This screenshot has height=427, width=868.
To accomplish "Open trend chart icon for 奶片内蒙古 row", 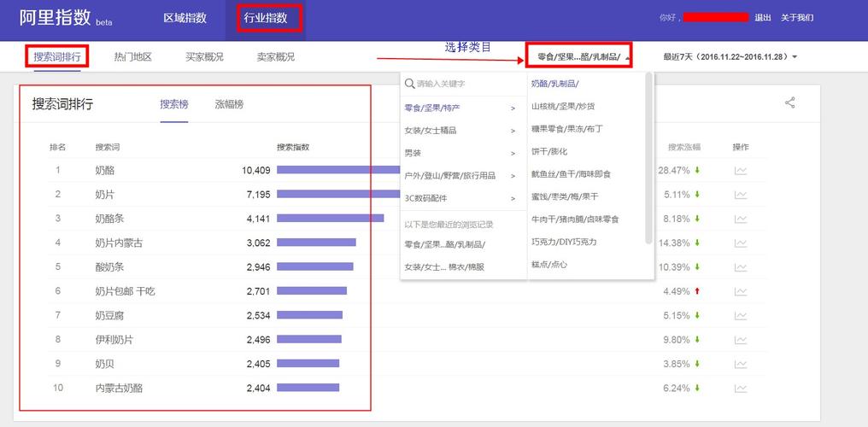I will (x=740, y=243).
